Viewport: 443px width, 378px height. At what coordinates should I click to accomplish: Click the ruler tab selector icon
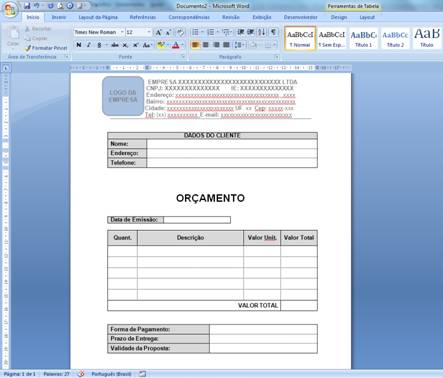pyautogui.click(x=6, y=68)
